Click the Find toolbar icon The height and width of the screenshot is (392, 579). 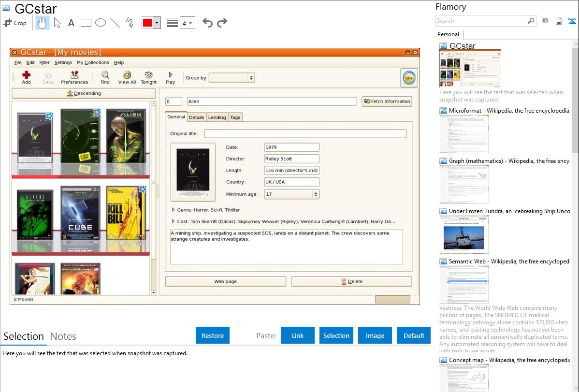click(105, 78)
